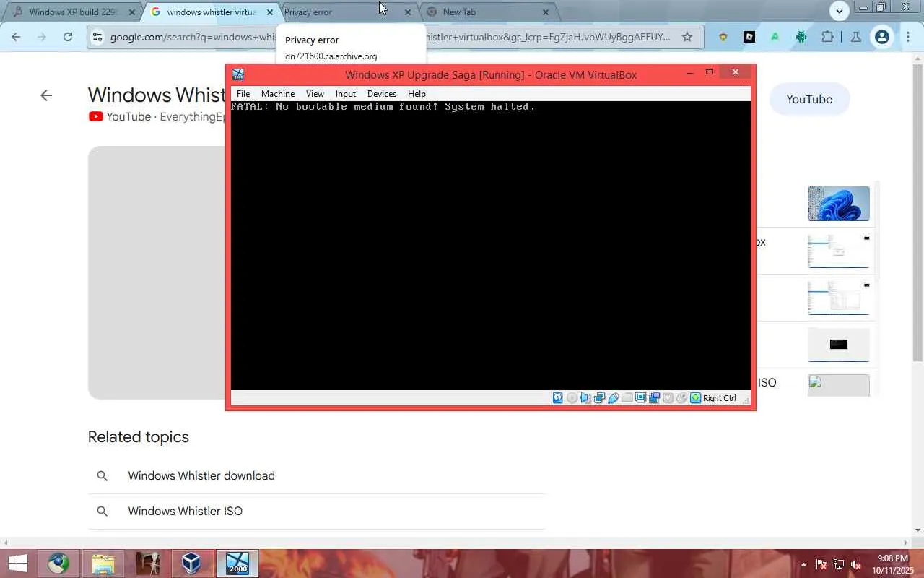
Task: Click the green letter A extension icon
Action: (x=775, y=37)
